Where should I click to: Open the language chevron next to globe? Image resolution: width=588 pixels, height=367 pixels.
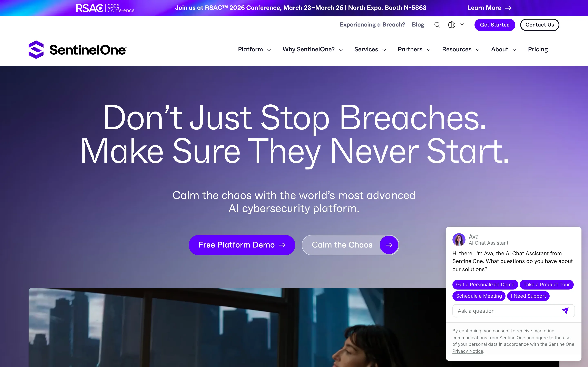pyautogui.click(x=462, y=24)
